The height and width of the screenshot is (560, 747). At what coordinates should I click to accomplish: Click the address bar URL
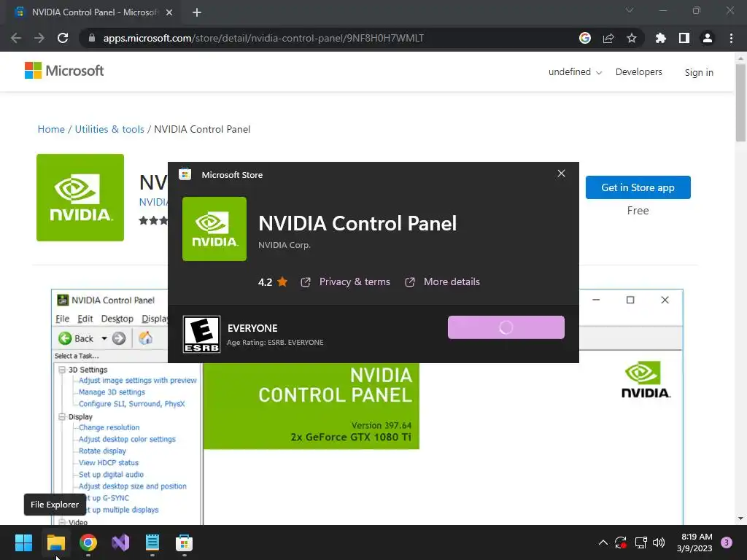click(x=263, y=38)
